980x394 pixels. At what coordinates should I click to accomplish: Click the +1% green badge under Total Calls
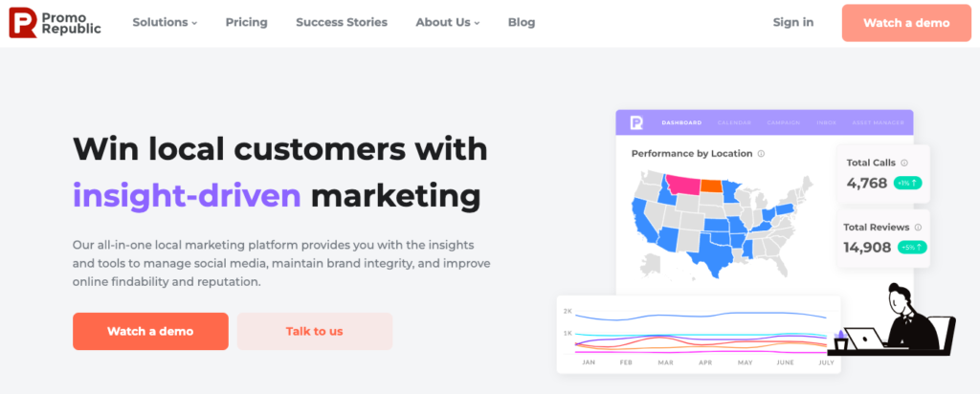pyautogui.click(x=908, y=183)
